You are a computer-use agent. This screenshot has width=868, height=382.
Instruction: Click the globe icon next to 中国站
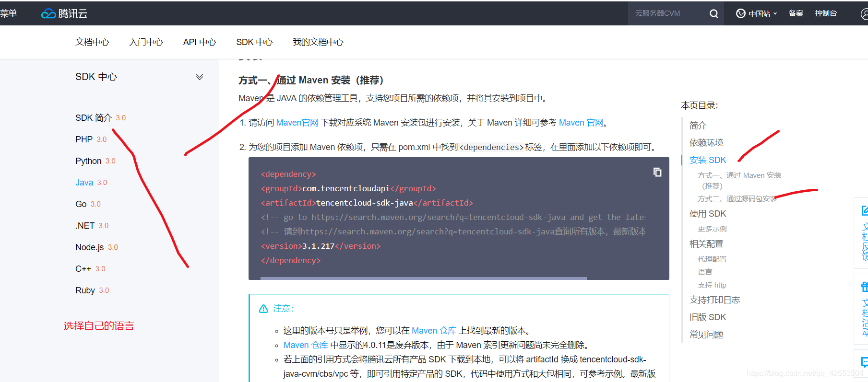tap(741, 13)
